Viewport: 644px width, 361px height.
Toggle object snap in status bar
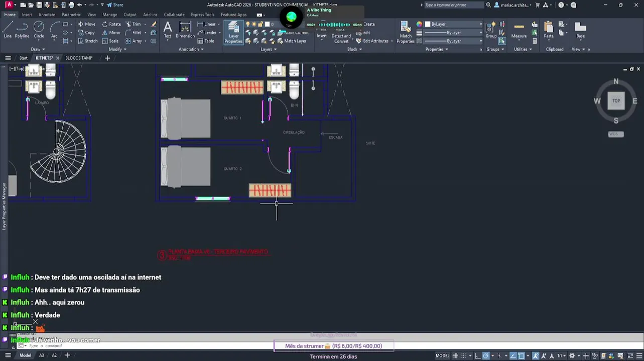click(522, 355)
